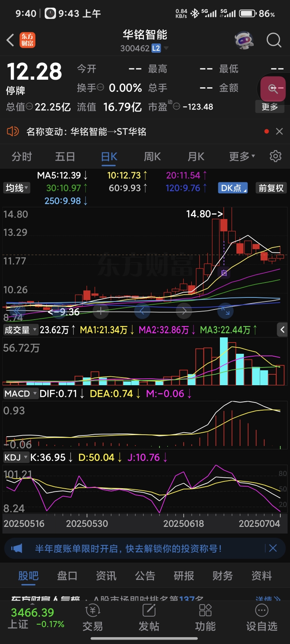Tap the chart double-left jump icon
Viewport: 290px width, 644px height.
click(17, 310)
